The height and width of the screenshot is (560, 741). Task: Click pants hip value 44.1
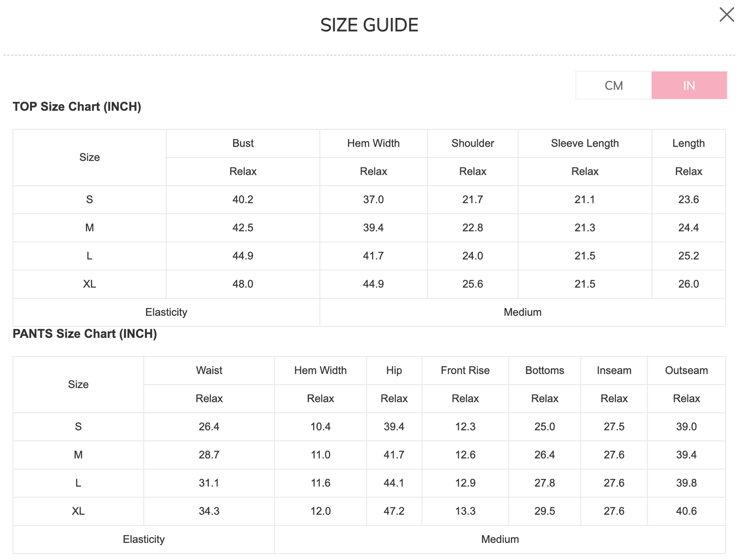pos(394,483)
